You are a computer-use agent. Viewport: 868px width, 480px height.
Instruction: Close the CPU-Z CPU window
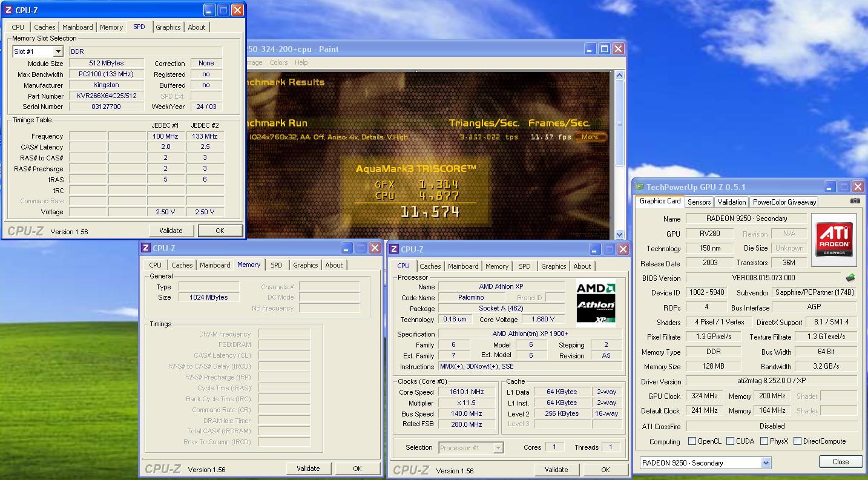(623, 249)
